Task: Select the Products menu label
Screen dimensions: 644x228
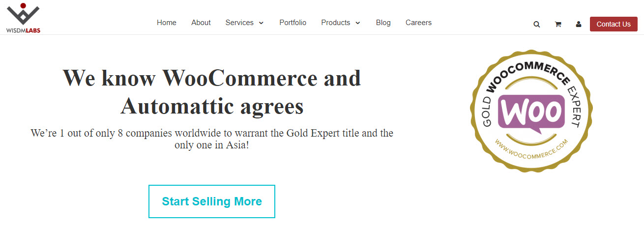Action: pyautogui.click(x=336, y=23)
